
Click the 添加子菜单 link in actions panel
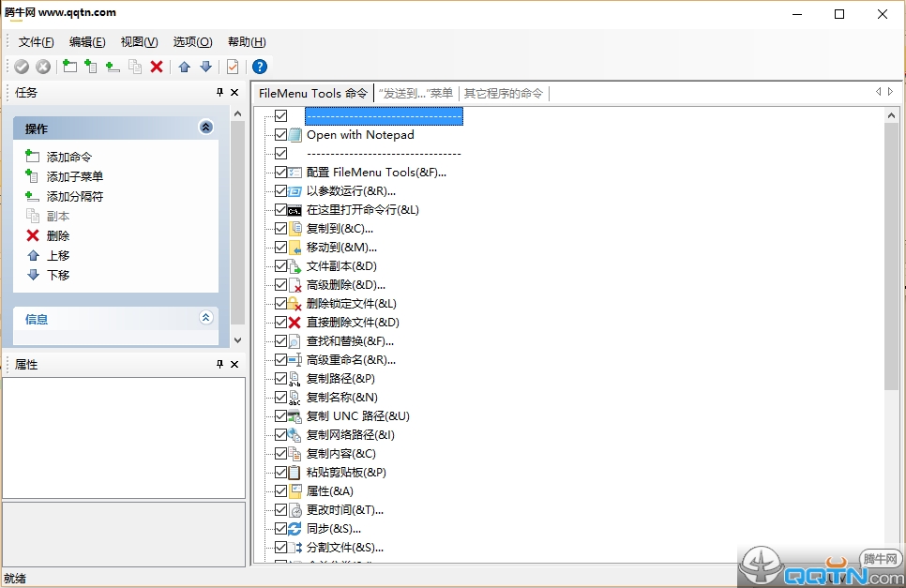[x=75, y=176]
